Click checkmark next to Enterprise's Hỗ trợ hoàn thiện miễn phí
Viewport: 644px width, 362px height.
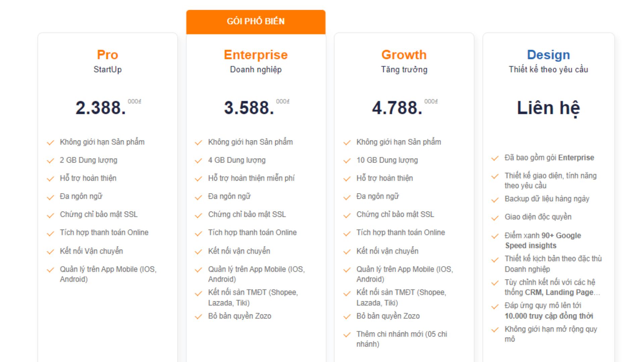pos(199,179)
